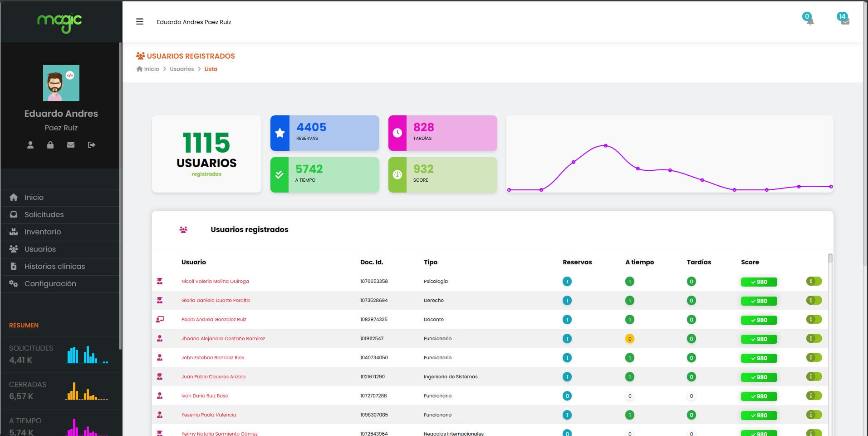The width and height of the screenshot is (868, 436).
Task: Toggle the switch for Nicoll Valeria Molina Quiroga
Action: pos(814,281)
